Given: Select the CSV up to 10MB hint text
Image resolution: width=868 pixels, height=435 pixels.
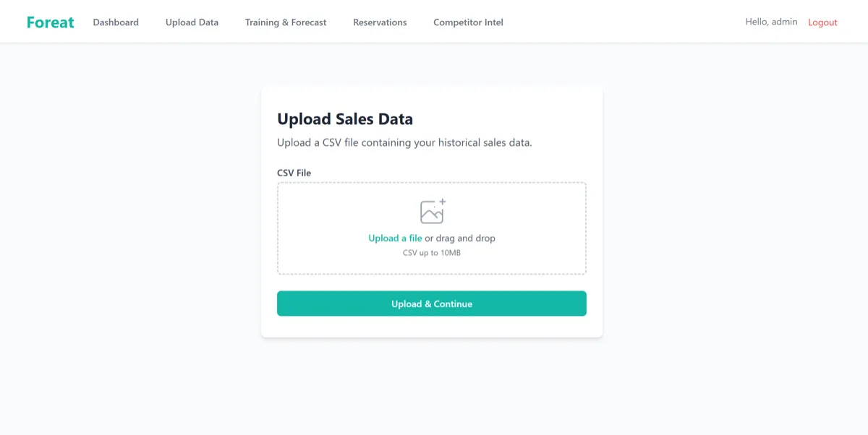Looking at the screenshot, I should [431, 252].
